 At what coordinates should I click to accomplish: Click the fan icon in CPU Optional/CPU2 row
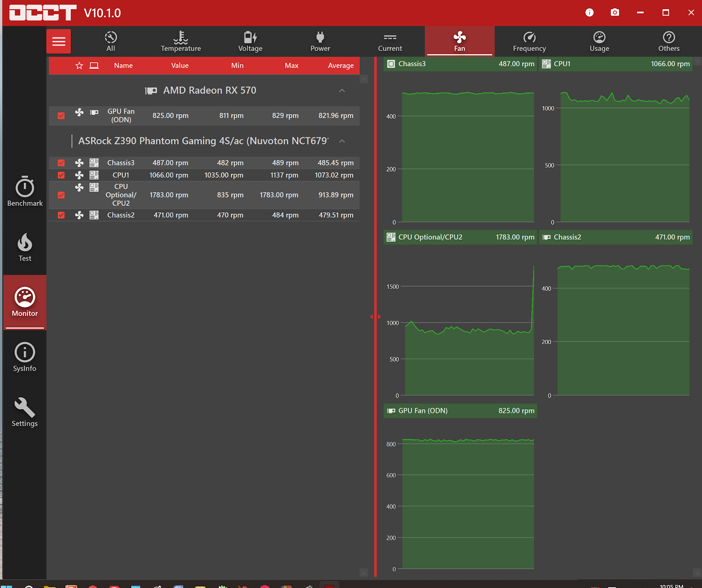79,187
